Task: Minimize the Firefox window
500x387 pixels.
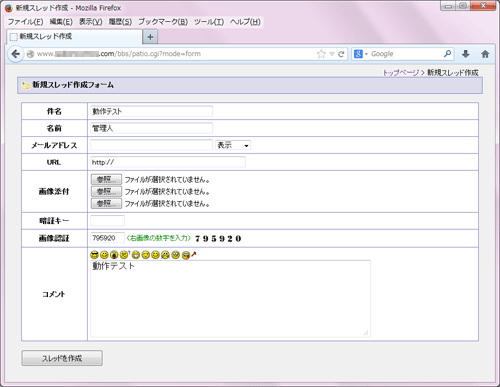Action: [448, 6]
